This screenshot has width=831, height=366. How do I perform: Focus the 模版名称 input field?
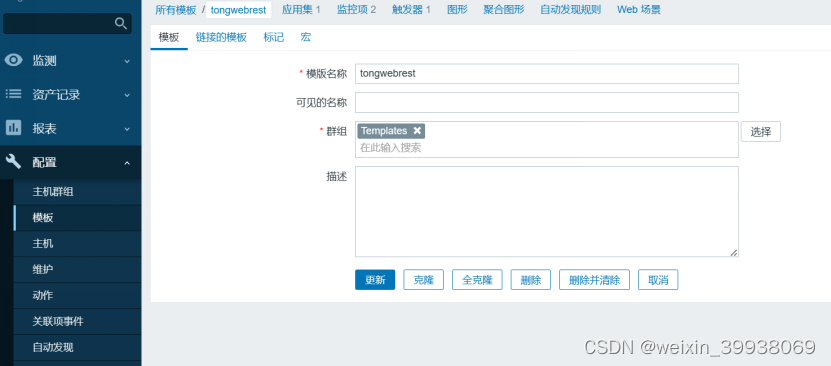(x=546, y=74)
